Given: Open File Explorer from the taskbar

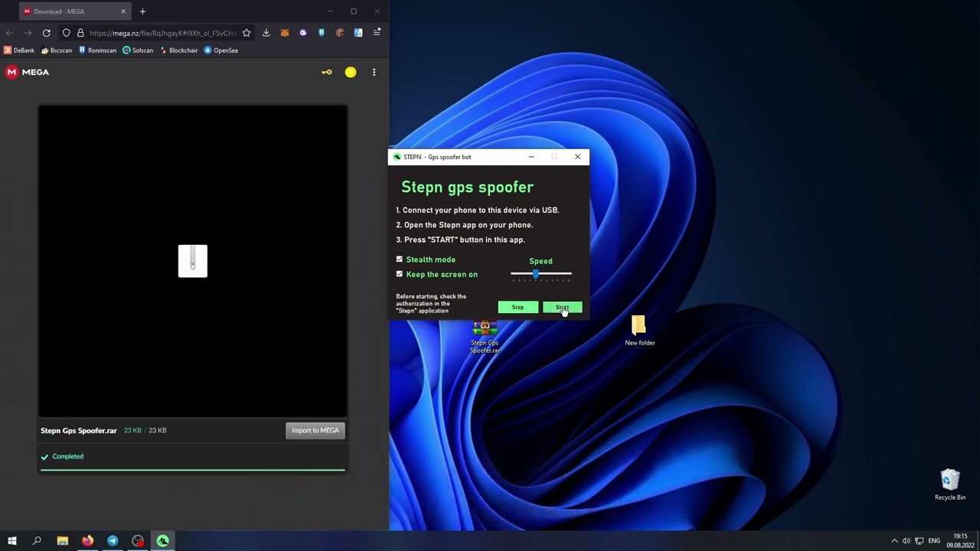Looking at the screenshot, I should 63,541.
